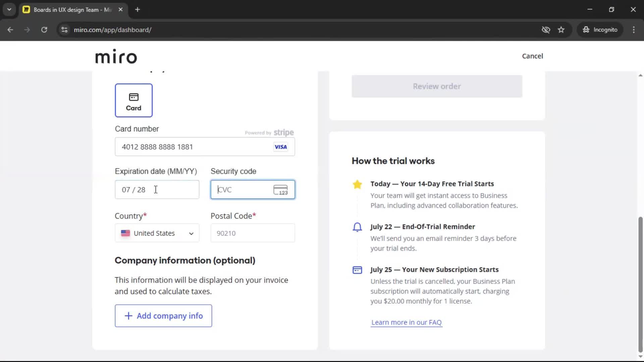Image resolution: width=644 pixels, height=362 pixels.
Task: Click the Security code label
Action: coord(233,171)
